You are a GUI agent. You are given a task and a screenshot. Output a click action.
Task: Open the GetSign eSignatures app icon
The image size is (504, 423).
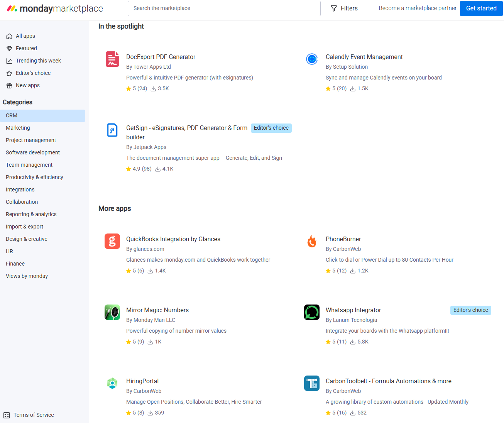(112, 130)
